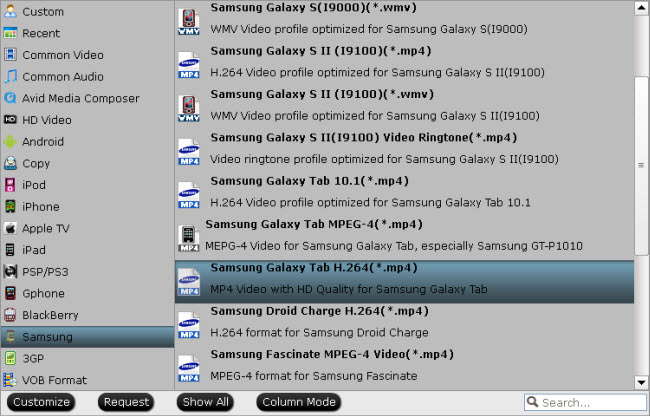Image resolution: width=650 pixels, height=416 pixels.
Task: Select Samsung Fascinate MPEG-4 Video(*.mp4) title
Action: click(x=332, y=354)
